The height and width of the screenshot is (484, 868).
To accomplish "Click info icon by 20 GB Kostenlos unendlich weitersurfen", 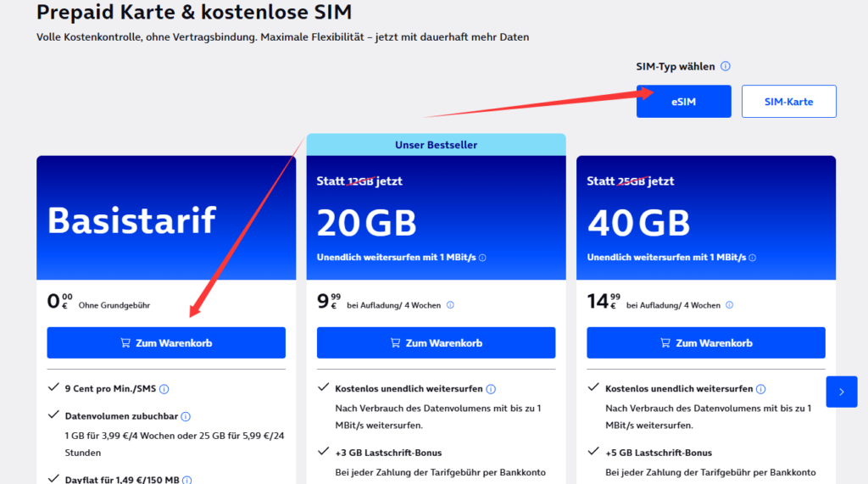I will click(492, 389).
